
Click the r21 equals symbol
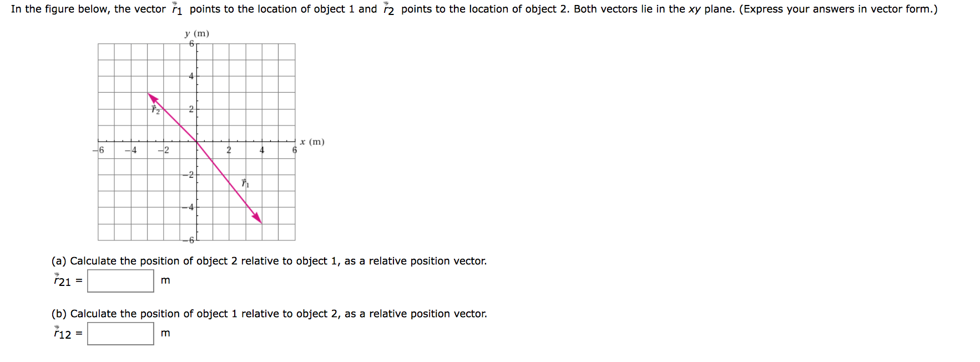(x=78, y=280)
